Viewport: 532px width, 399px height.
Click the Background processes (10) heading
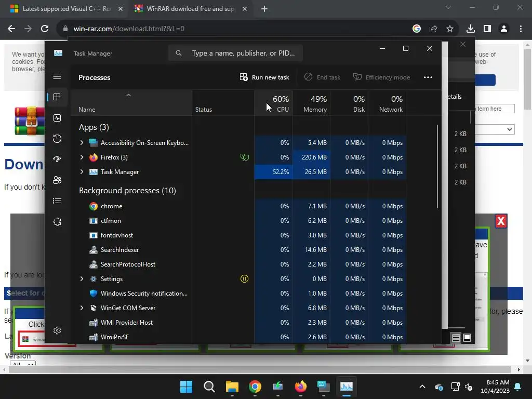[x=127, y=190]
